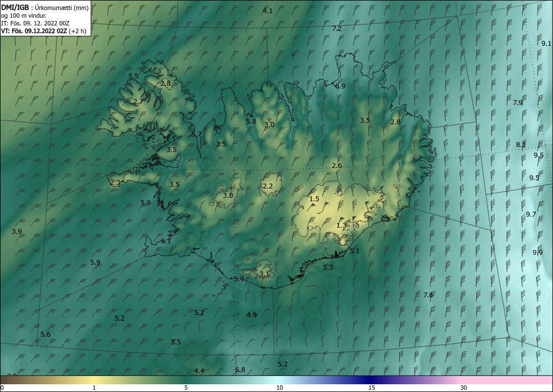Click the 5.8 value on the map
553x392 pixels.
(251, 121)
